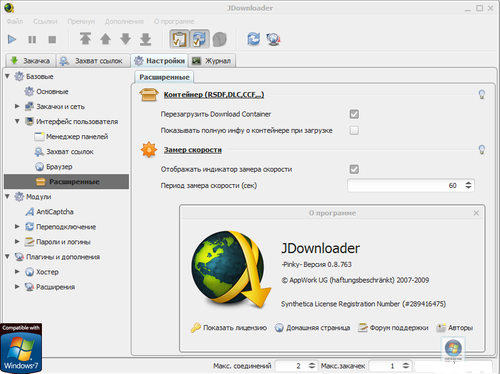Select the highlighted Расширенные tree item
This screenshot has height=374, width=500.
pyautogui.click(x=66, y=182)
